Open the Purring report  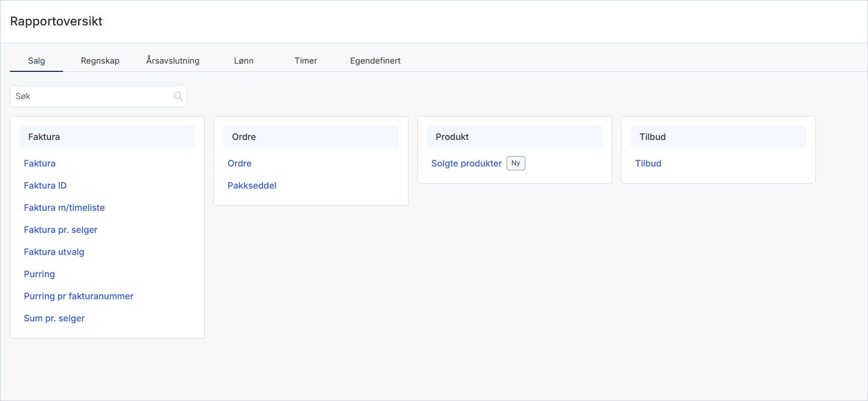pyautogui.click(x=39, y=274)
